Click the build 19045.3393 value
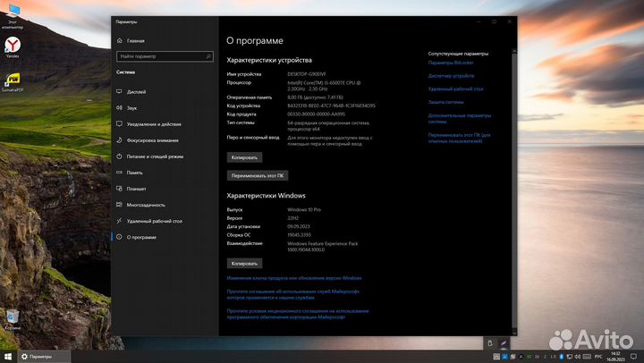The image size is (644, 363). (x=299, y=235)
